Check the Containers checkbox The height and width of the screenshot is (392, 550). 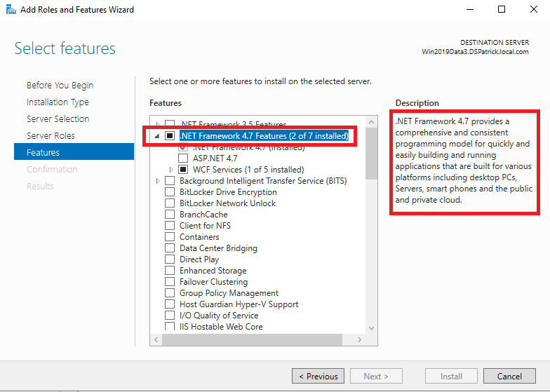tap(170, 237)
